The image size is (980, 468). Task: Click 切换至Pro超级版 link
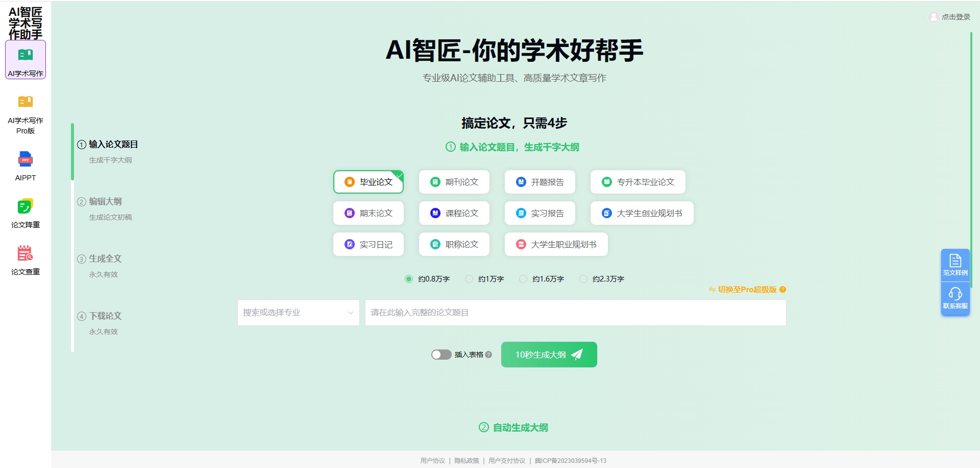click(x=746, y=290)
